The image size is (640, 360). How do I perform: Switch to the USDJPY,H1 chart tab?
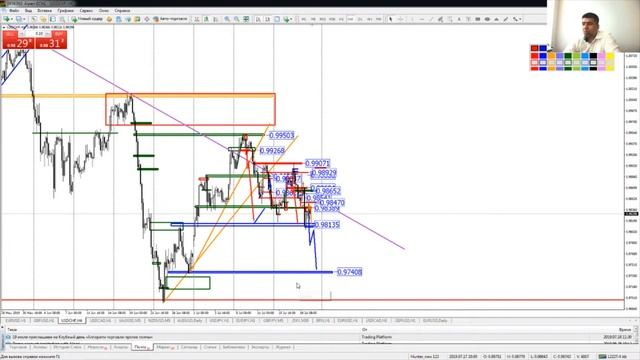[x=218, y=321]
